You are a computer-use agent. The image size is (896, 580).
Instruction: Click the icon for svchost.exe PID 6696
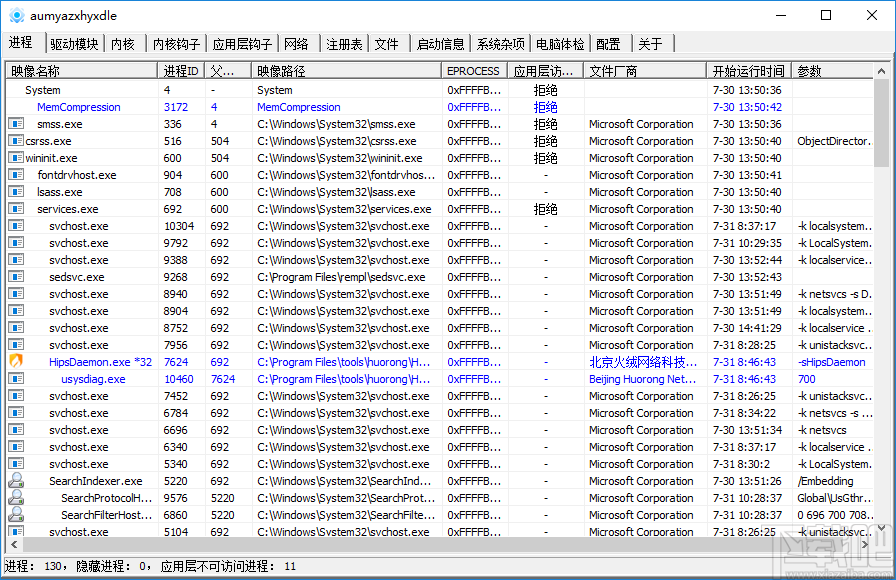tap(16, 430)
